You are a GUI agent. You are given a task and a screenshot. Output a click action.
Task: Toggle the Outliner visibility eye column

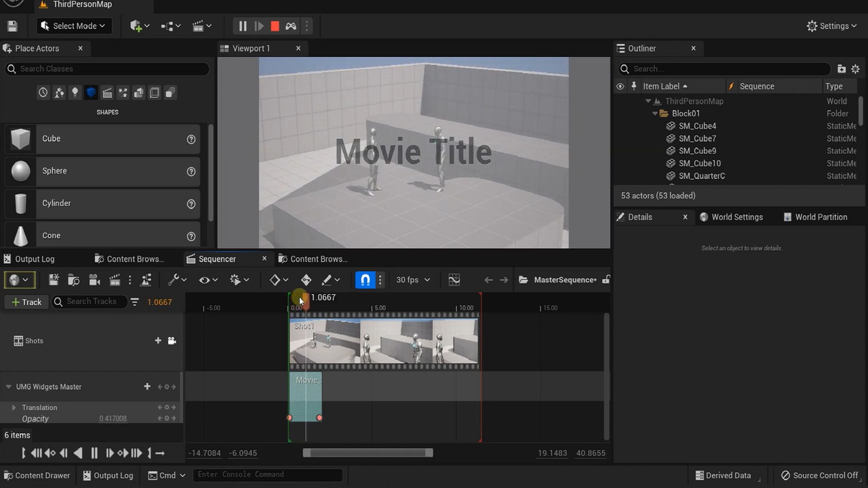620,86
